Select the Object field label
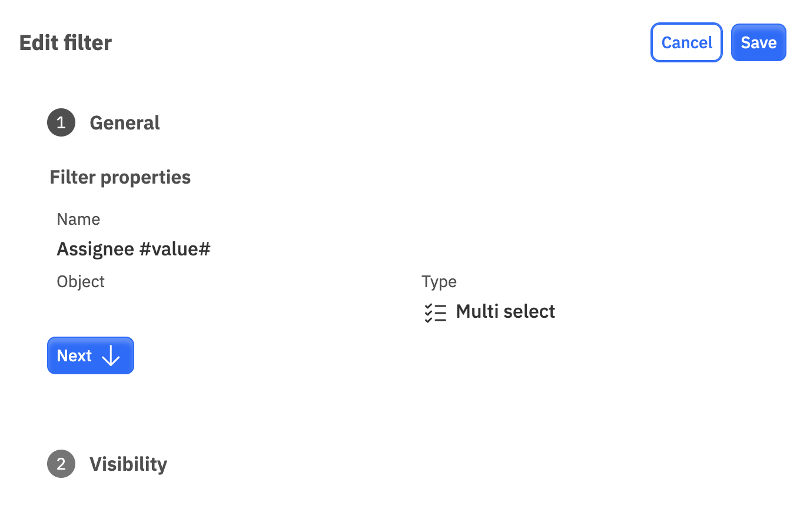Image resolution: width=810 pixels, height=532 pixels. pos(81,281)
